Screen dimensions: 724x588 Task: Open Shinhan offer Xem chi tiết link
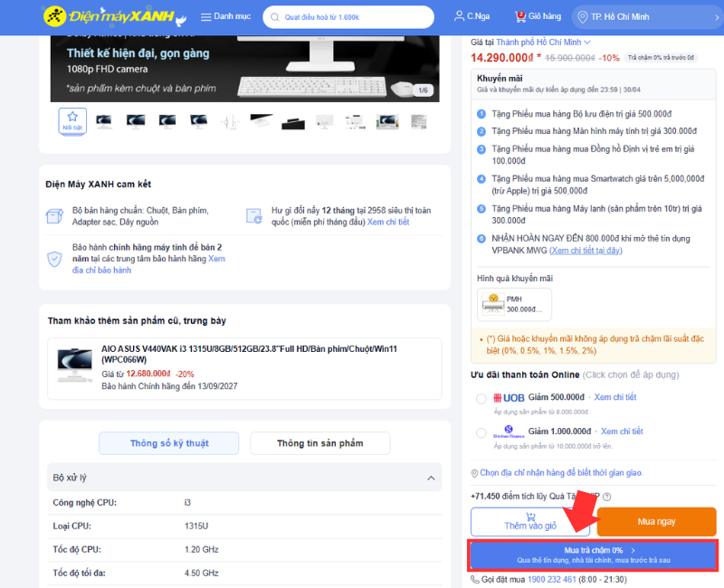(x=622, y=432)
